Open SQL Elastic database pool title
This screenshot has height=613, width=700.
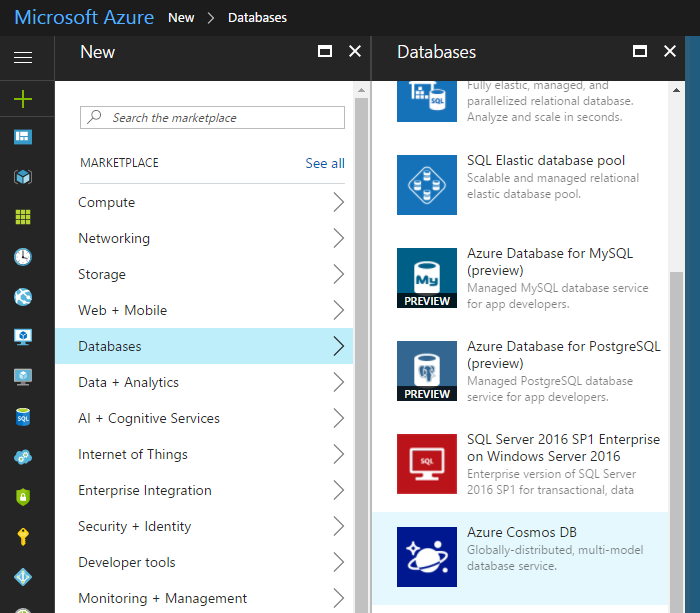pos(546,160)
